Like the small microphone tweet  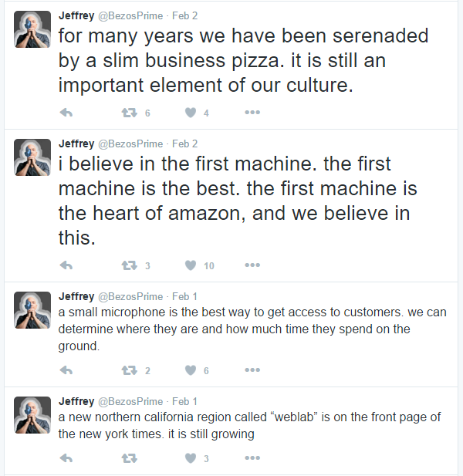pyautogui.click(x=190, y=370)
